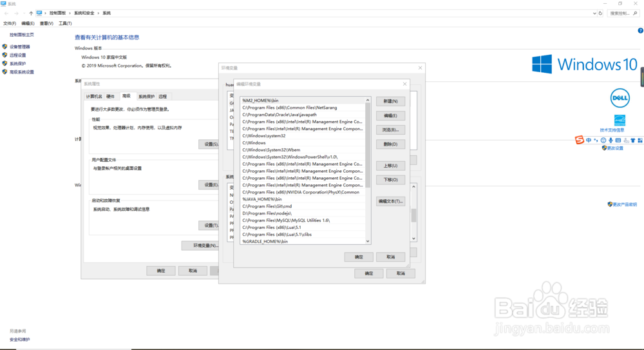The image size is (644, 350).
Task: Expand chevron after 系统和安全 breadcrumb
Action: point(98,13)
